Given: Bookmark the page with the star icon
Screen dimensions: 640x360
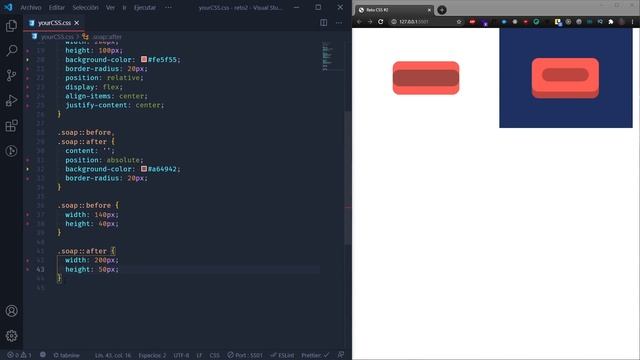Looking at the screenshot, I should point(459,22).
